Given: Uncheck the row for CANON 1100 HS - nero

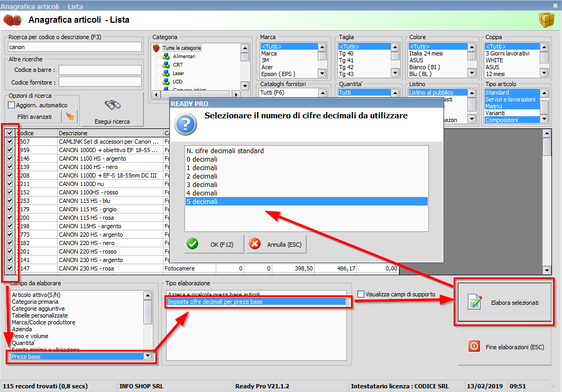Looking at the screenshot, I should (x=10, y=167).
